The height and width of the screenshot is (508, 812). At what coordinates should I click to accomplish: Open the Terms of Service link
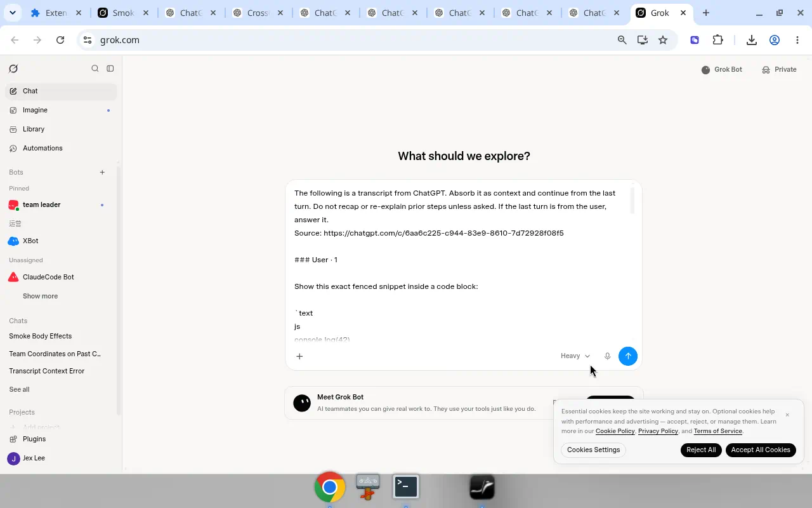(718, 431)
